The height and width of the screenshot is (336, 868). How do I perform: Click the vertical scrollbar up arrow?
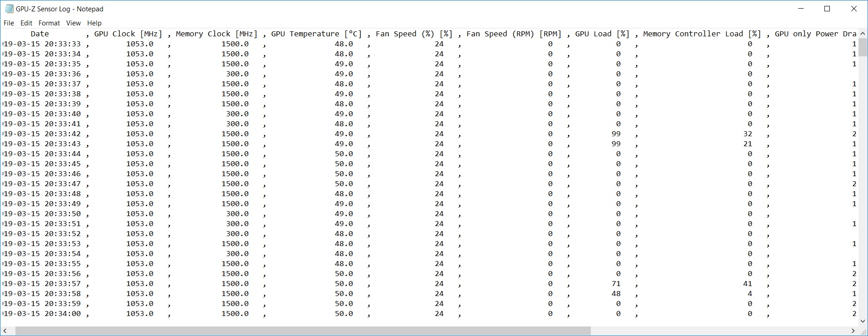pos(863,34)
